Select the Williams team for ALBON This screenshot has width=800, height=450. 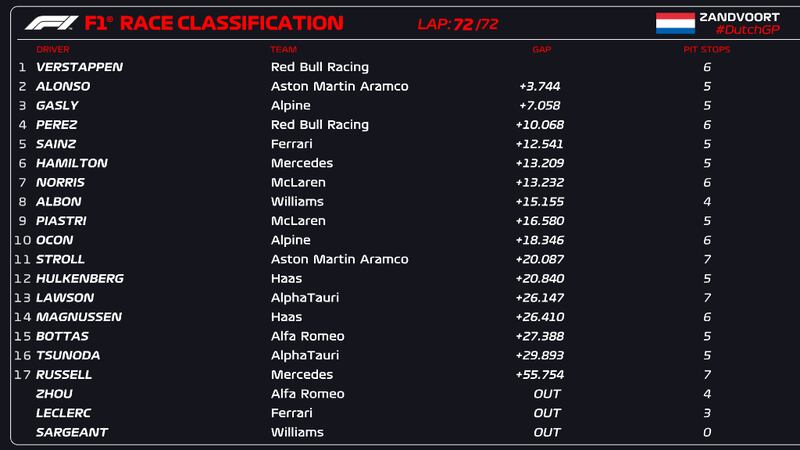pyautogui.click(x=298, y=201)
